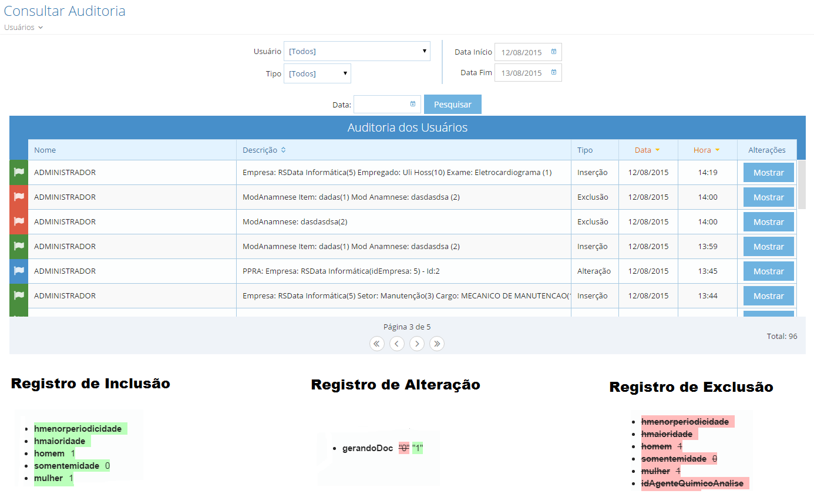Click the Pesquisar button
The width and height of the screenshot is (814, 504).
pyautogui.click(x=453, y=104)
